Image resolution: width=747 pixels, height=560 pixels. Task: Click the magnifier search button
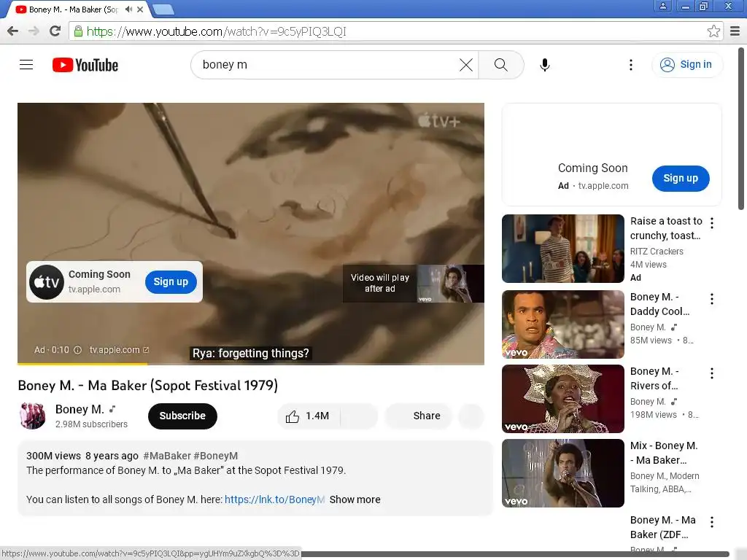500,65
